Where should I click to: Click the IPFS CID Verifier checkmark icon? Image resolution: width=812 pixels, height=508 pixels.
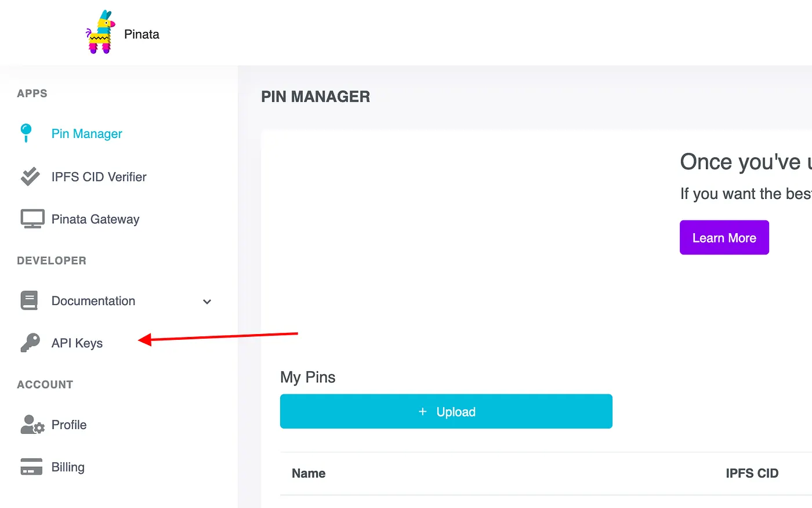click(x=30, y=176)
